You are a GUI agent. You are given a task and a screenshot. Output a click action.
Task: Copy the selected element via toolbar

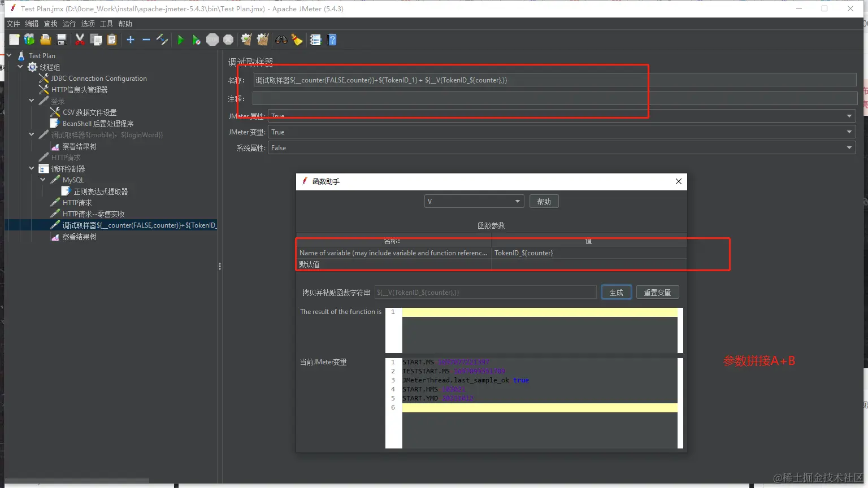pyautogui.click(x=96, y=40)
